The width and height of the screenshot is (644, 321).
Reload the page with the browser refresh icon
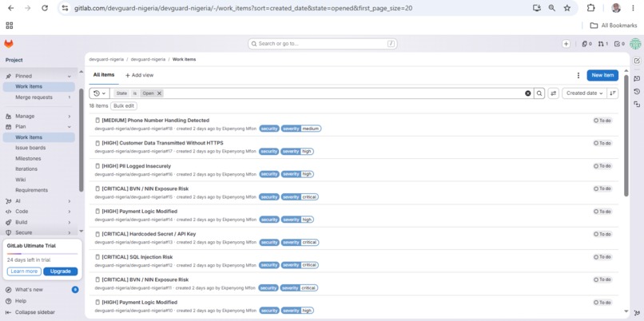tap(45, 8)
